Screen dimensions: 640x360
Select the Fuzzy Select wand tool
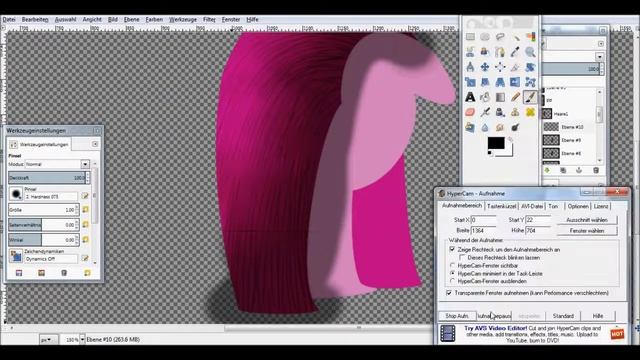[515, 37]
